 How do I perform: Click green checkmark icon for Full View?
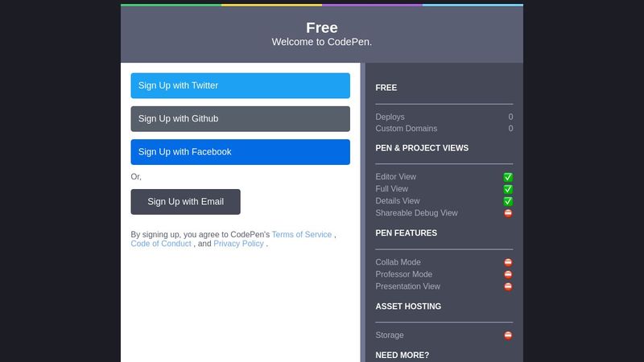[508, 189]
